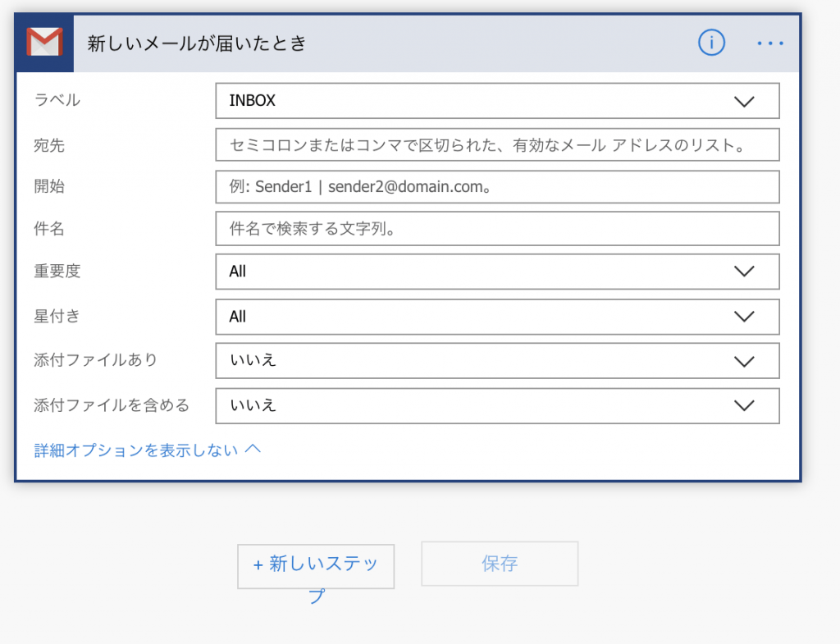840x644 pixels.
Task: Open the info icon on the trigger card
Action: coord(711,43)
